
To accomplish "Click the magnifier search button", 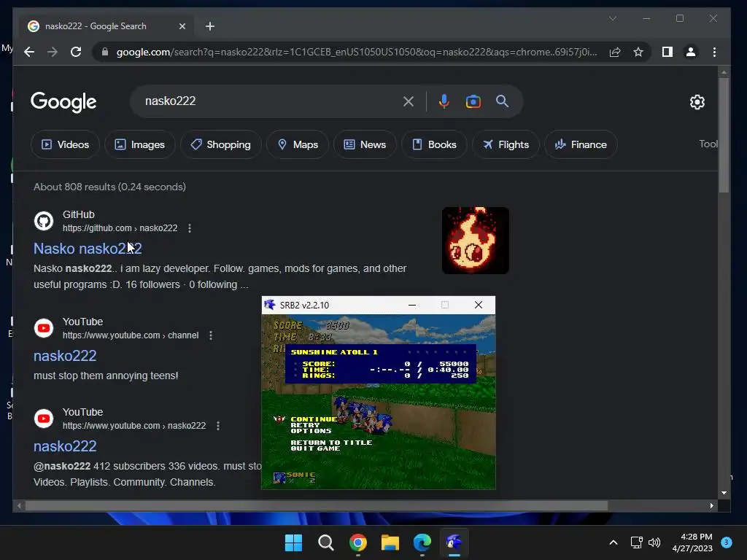I will point(502,101).
